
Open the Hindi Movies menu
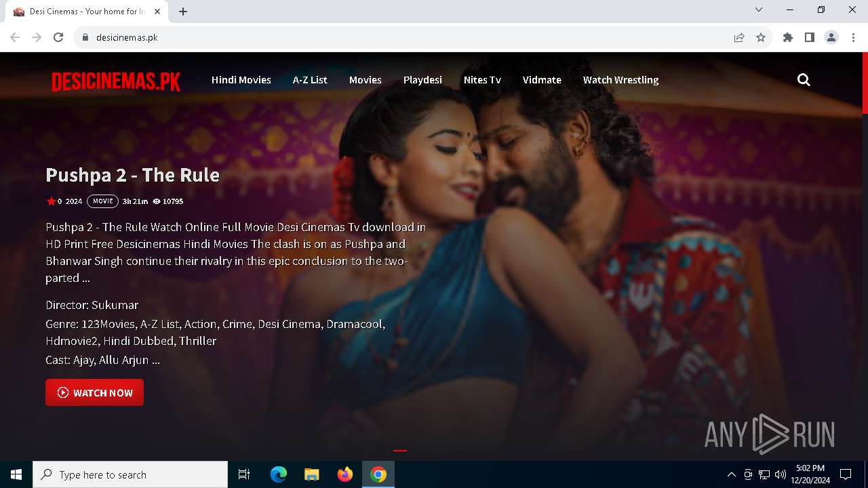[241, 80]
